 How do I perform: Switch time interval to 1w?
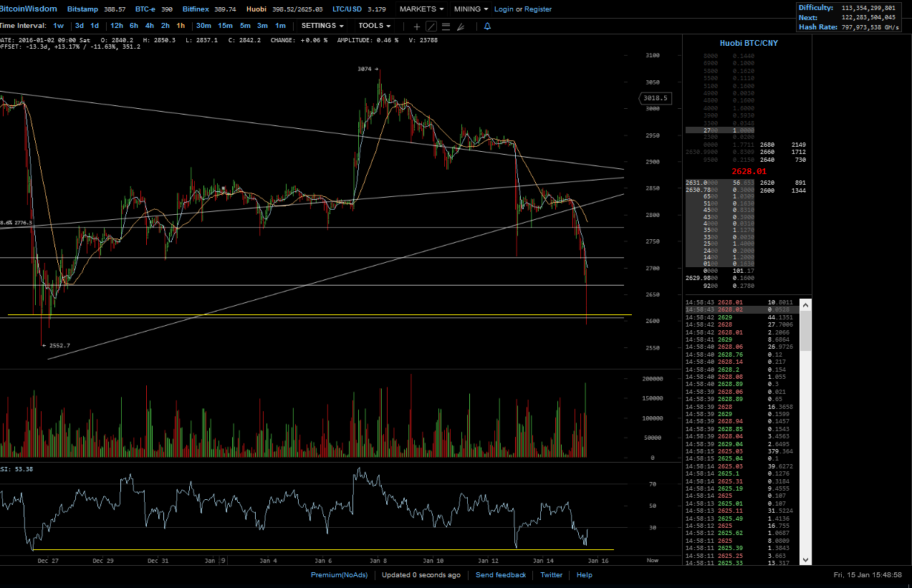coord(59,26)
